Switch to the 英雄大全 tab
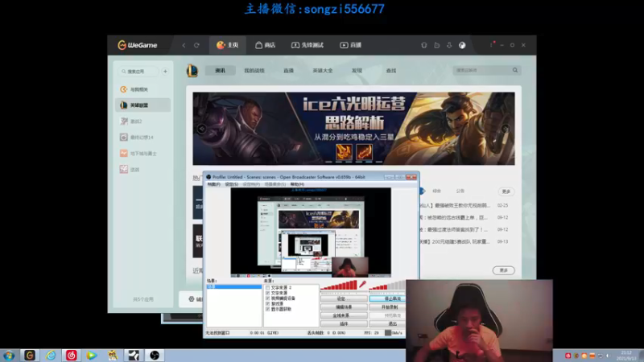644x362 pixels. (323, 71)
